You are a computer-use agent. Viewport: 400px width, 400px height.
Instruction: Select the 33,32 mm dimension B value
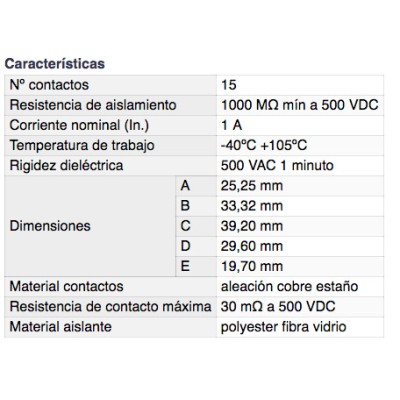pos(252,206)
